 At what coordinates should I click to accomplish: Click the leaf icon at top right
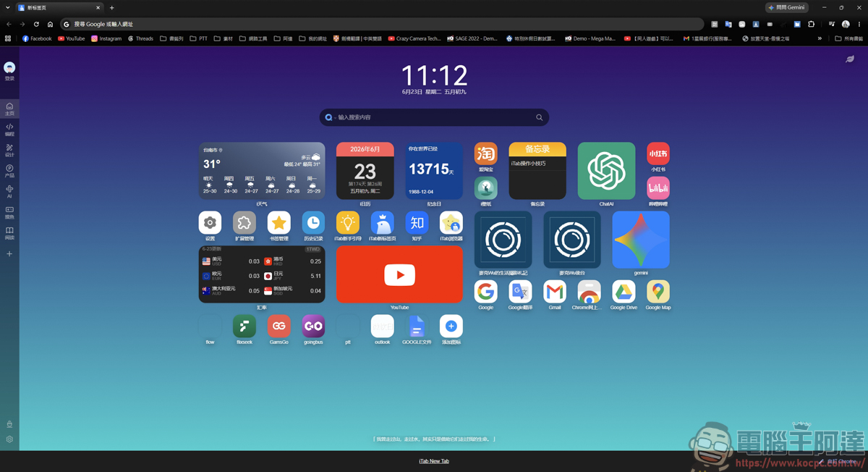(x=850, y=59)
